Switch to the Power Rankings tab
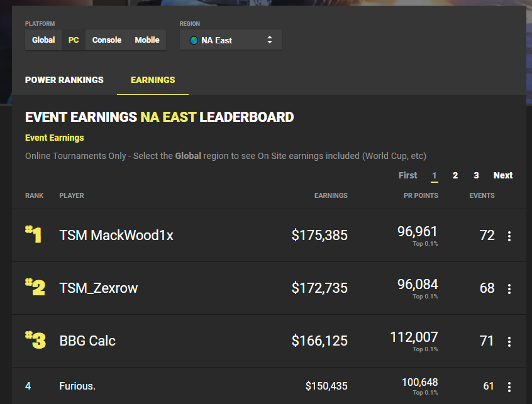The width and height of the screenshot is (532, 404). tap(65, 80)
